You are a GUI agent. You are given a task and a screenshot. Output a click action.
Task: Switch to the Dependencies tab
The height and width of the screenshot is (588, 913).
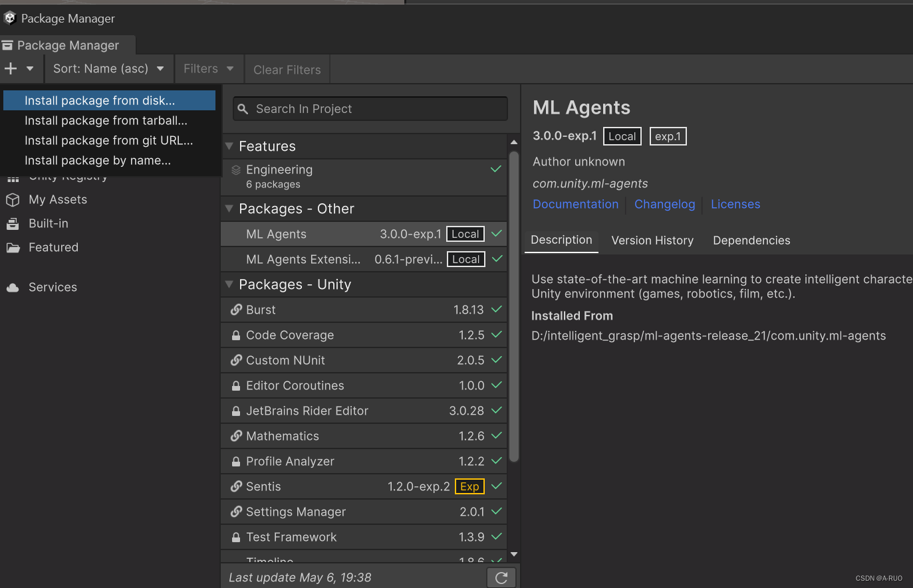coord(751,240)
